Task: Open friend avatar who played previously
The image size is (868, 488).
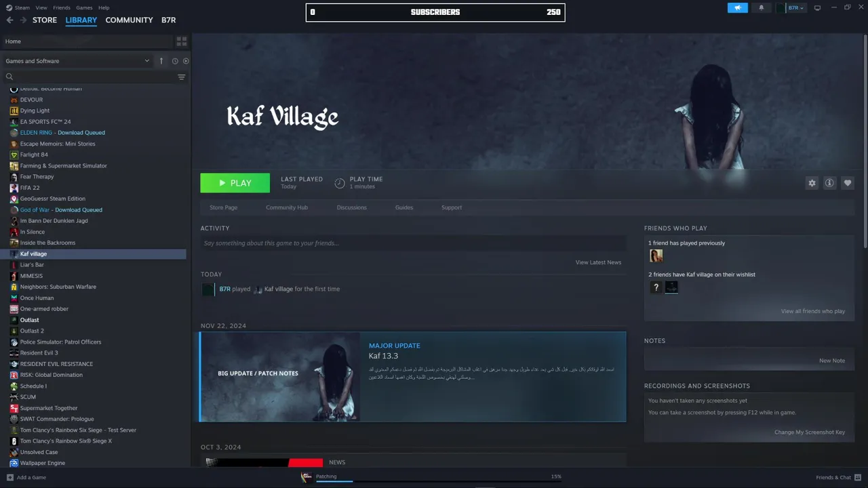Action: click(x=656, y=256)
